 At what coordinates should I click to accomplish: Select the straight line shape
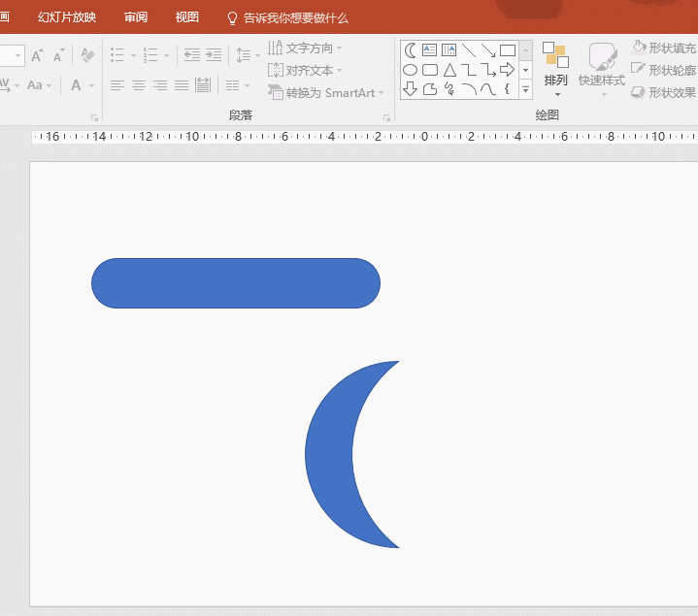point(469,50)
